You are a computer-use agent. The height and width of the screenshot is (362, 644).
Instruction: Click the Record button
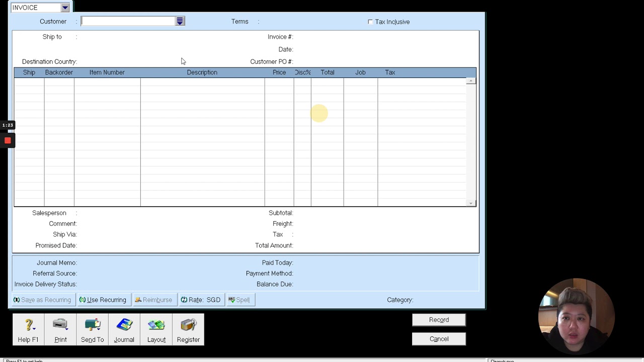[x=439, y=320]
